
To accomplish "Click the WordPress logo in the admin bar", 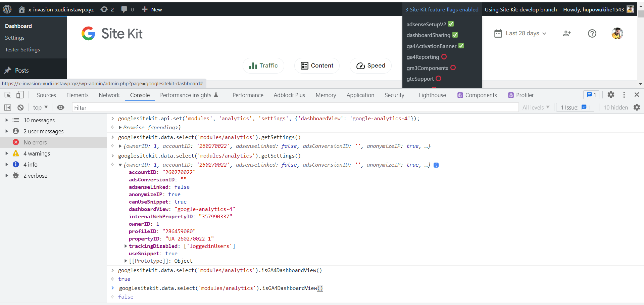I will click(x=7, y=9).
